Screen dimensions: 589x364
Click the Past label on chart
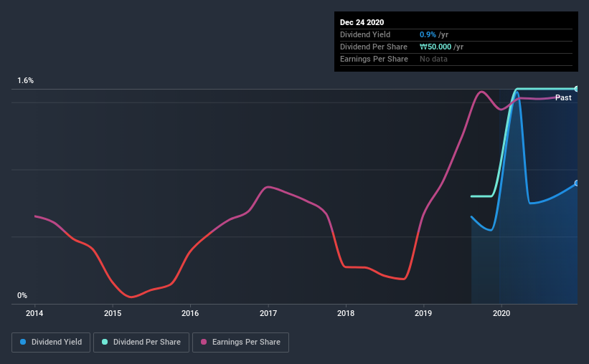[x=563, y=97]
